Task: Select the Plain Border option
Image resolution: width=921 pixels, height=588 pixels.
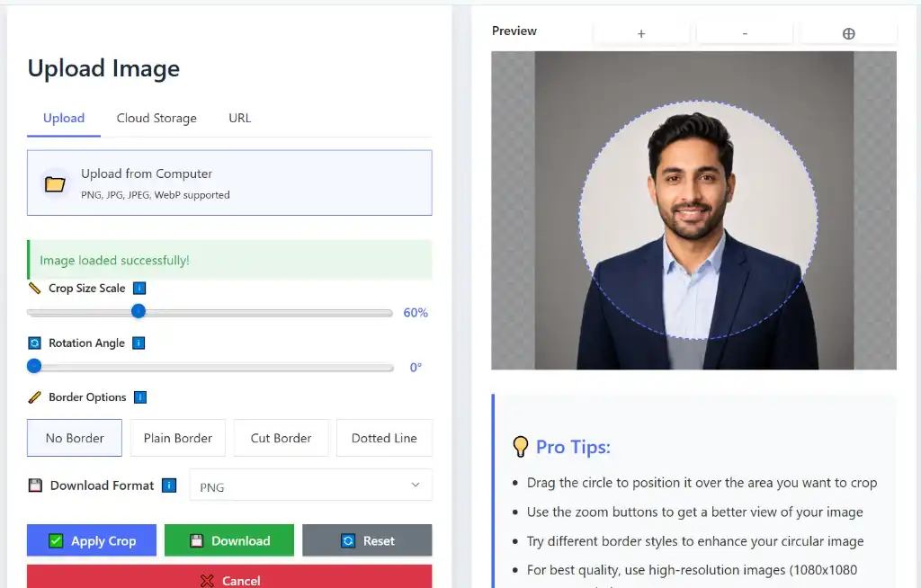Action: click(x=178, y=438)
